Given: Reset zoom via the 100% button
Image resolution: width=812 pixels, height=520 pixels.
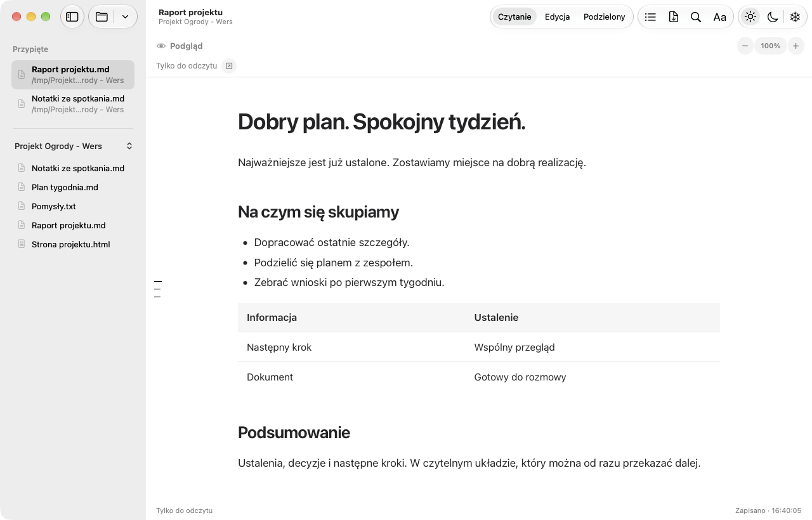Looking at the screenshot, I should point(771,46).
